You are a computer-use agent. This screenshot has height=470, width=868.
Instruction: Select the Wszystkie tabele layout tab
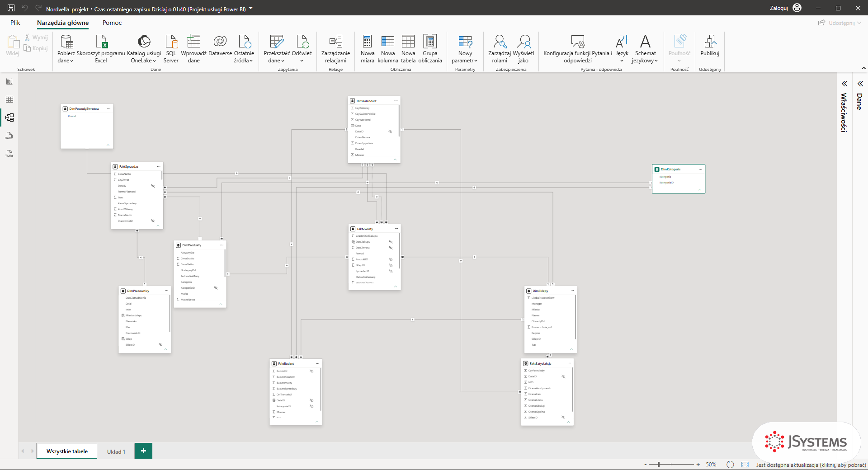(67, 451)
